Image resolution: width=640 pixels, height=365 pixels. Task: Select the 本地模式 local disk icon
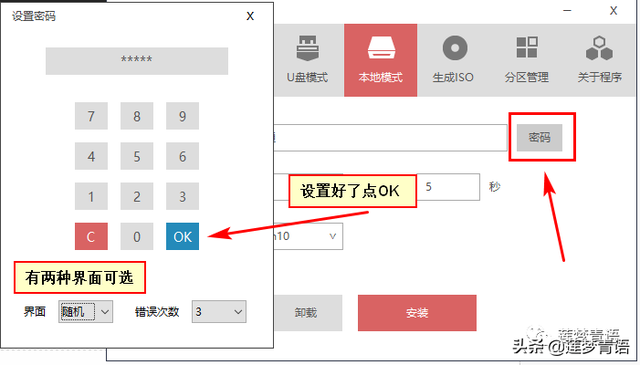[381, 49]
